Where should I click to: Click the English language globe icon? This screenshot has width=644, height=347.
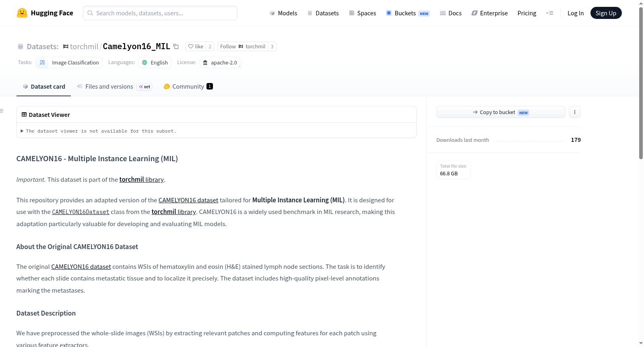145,62
